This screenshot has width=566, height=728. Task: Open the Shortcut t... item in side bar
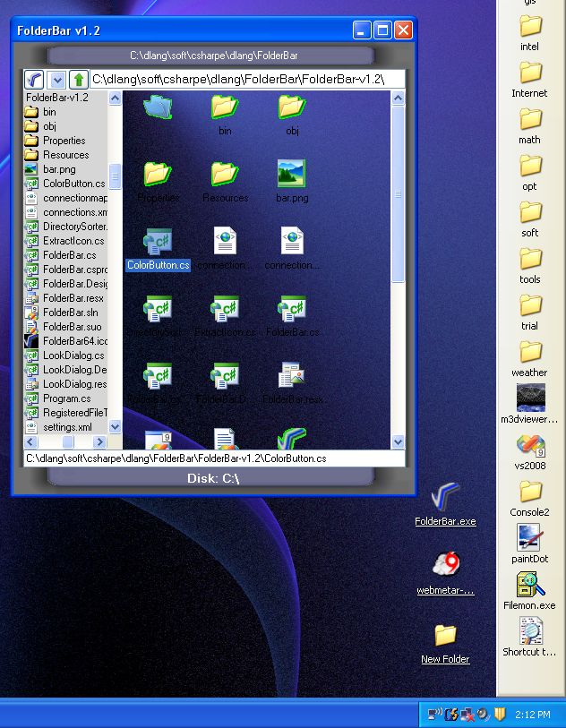[x=530, y=637]
